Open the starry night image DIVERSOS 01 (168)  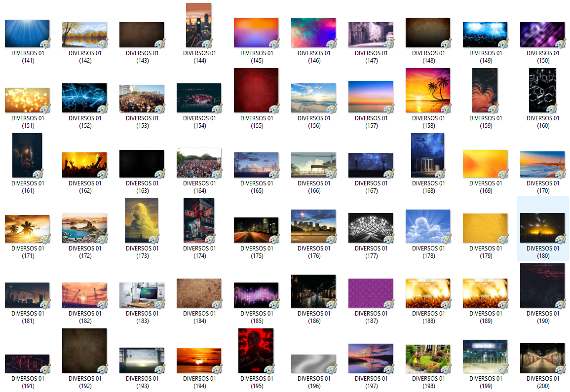pyautogui.click(x=428, y=155)
